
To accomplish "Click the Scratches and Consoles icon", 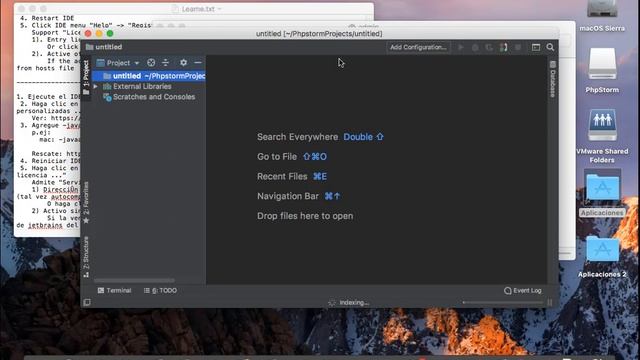I will pyautogui.click(x=107, y=97).
